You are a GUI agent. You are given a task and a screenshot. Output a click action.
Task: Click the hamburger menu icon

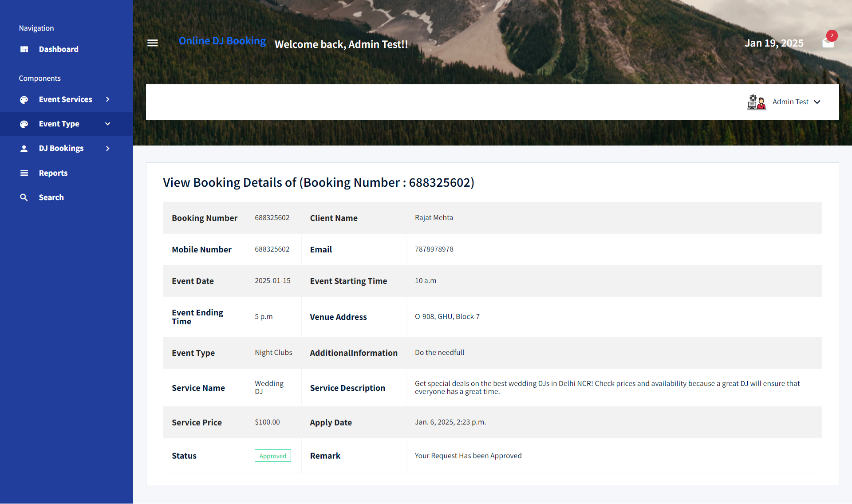click(153, 43)
